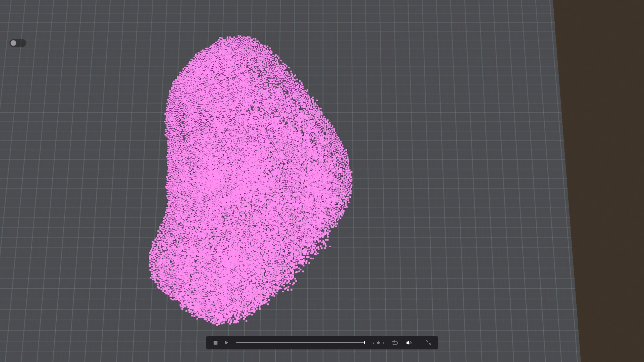Step to previous frame with left chevron
This screenshot has width=644, height=362.
[x=373, y=343]
